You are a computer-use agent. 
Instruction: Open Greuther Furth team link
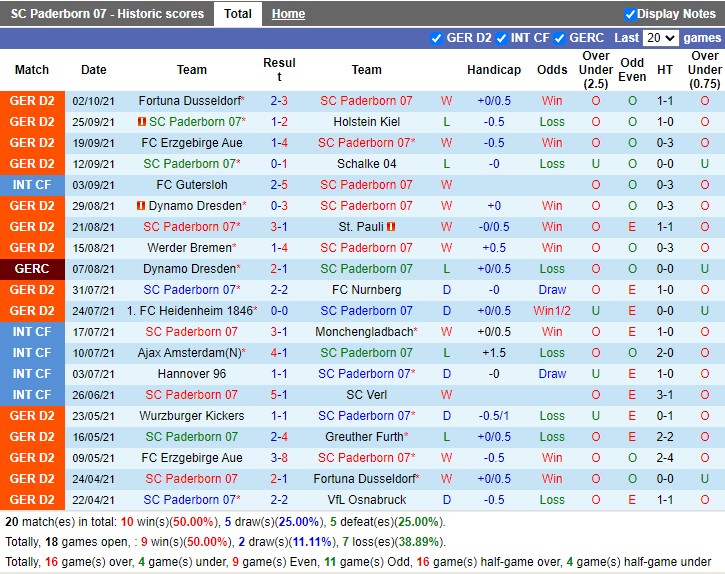click(364, 437)
